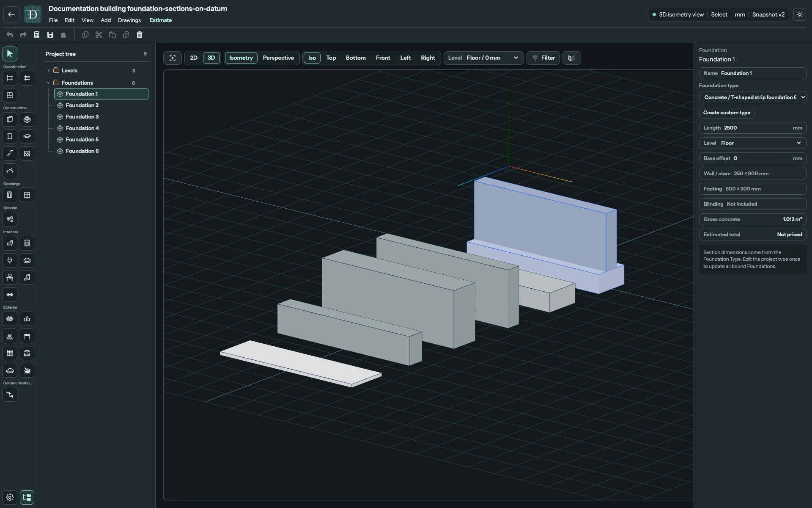Open the Foundation type dropdown
Image resolution: width=812 pixels, height=508 pixels.
pyautogui.click(x=753, y=97)
